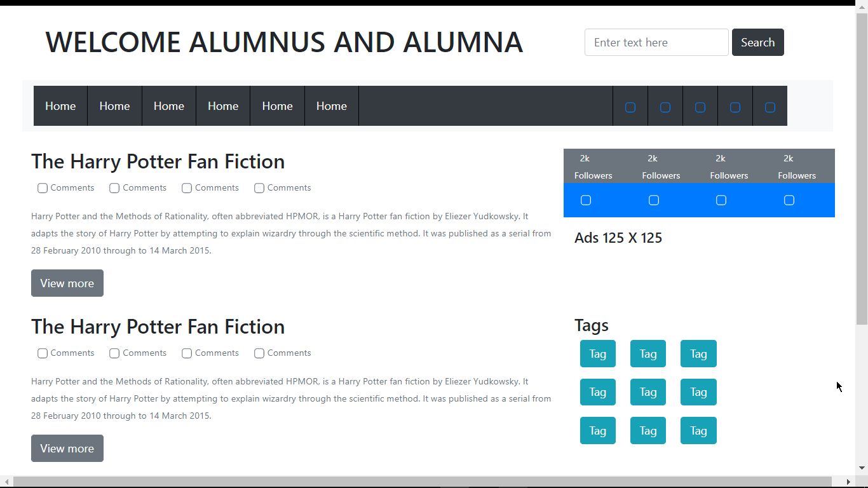Image resolution: width=868 pixels, height=488 pixels.
Task: Click the second '2k Followers' counter
Action: [x=661, y=166]
